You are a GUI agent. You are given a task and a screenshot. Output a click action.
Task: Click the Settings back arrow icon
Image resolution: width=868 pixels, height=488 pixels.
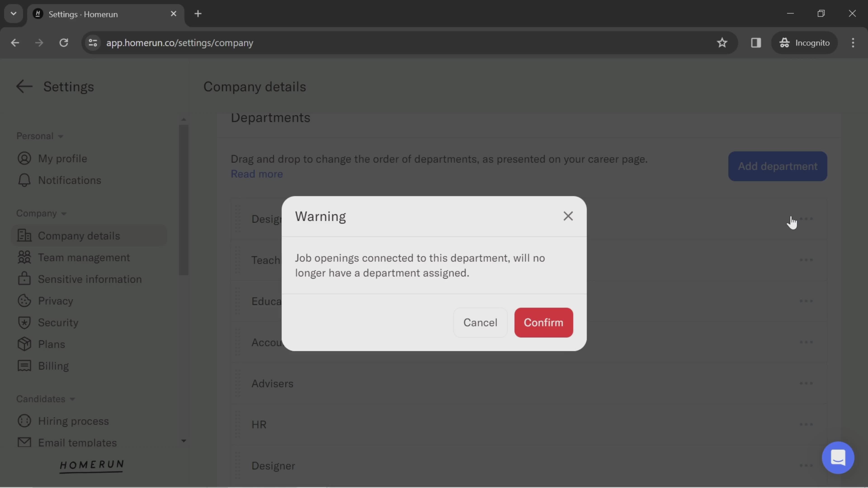[x=24, y=86]
